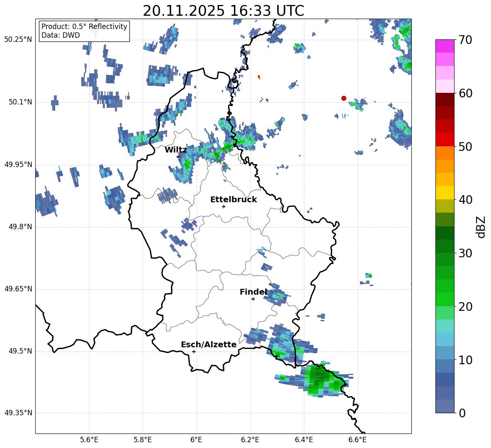The image size is (491, 448).
Task: Click the "Data: DWD" label
Action: [61, 35]
